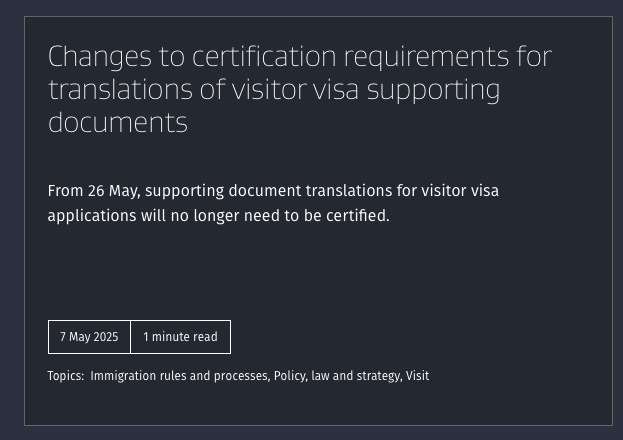Click the headline line starting "translations of visitor"

pos(274,90)
